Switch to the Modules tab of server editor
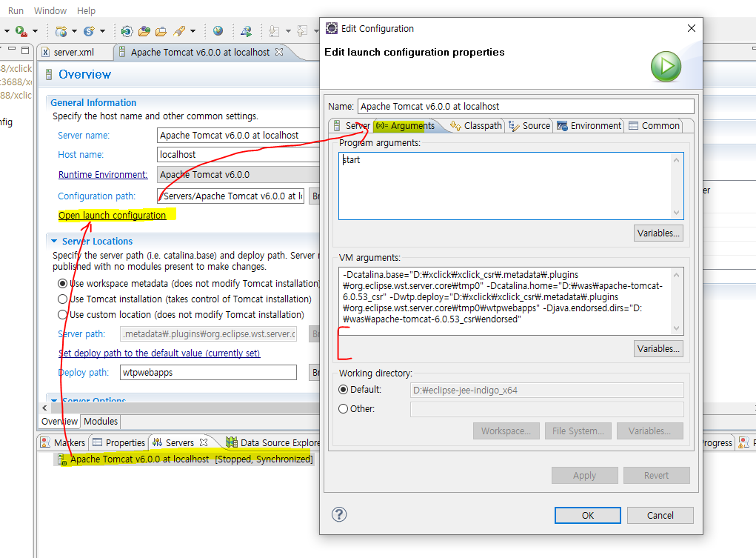This screenshot has height=558, width=756. 100,422
